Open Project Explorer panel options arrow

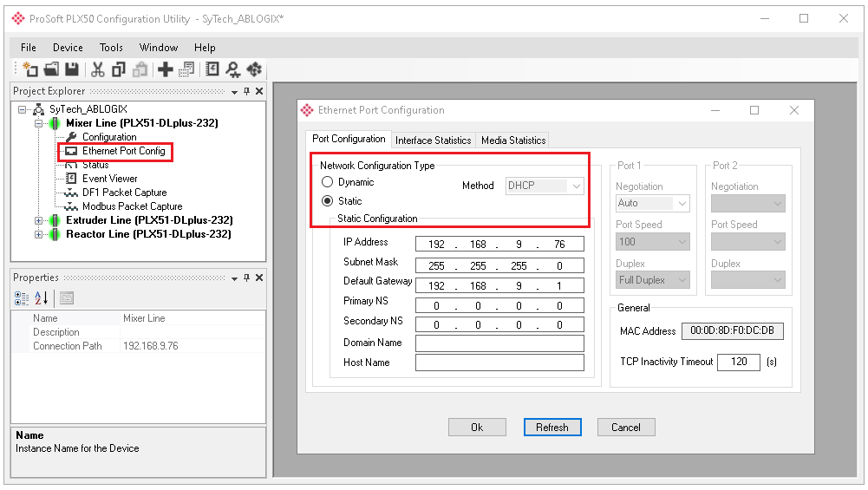click(235, 92)
